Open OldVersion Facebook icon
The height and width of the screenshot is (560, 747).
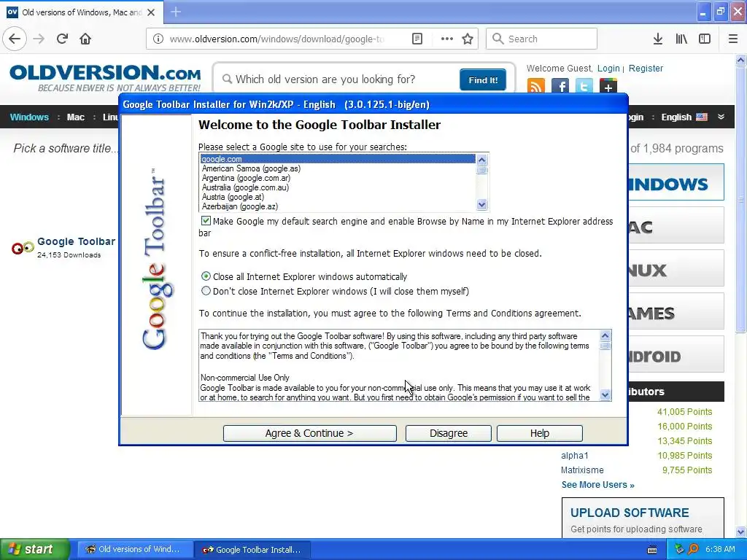560,86
